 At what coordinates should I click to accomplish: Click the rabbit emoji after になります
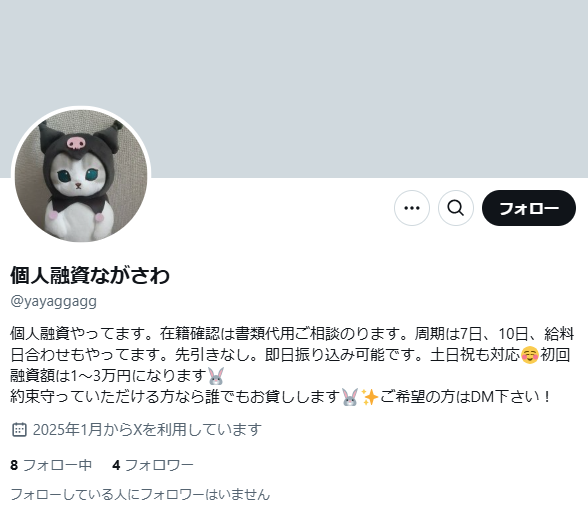pyautogui.click(x=216, y=376)
